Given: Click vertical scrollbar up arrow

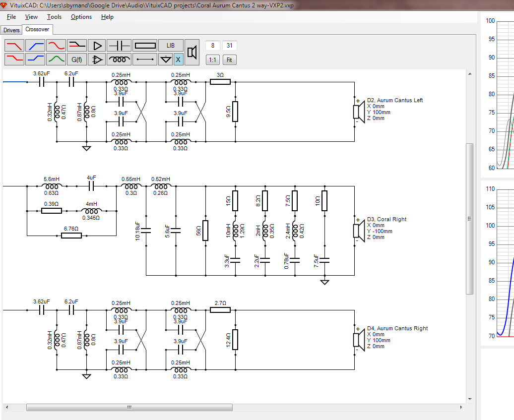Looking at the screenshot, I should coord(470,74).
